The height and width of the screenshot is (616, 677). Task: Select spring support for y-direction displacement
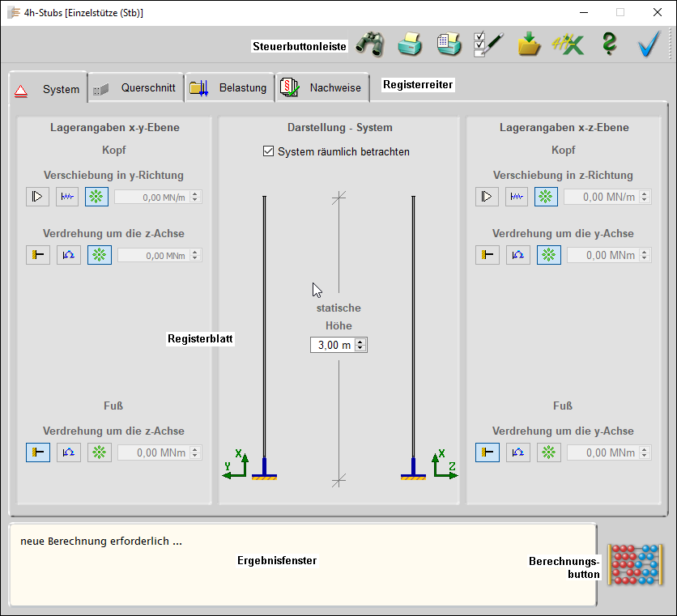(67, 197)
